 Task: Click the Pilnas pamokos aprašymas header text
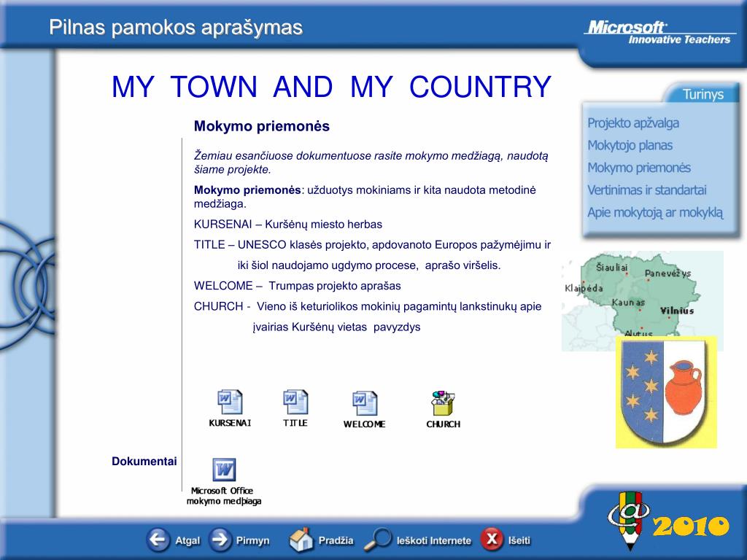click(x=176, y=28)
